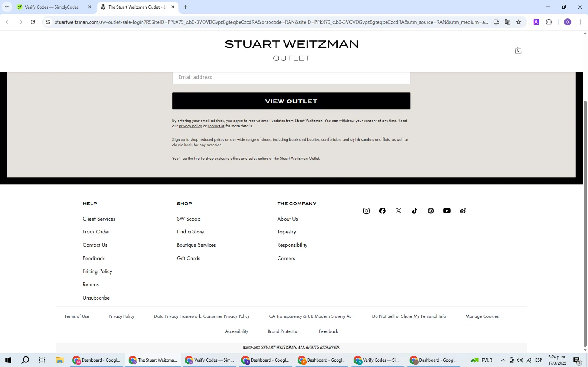This screenshot has width=588, height=367.
Task: Open Gift Cards link
Action: pyautogui.click(x=188, y=259)
